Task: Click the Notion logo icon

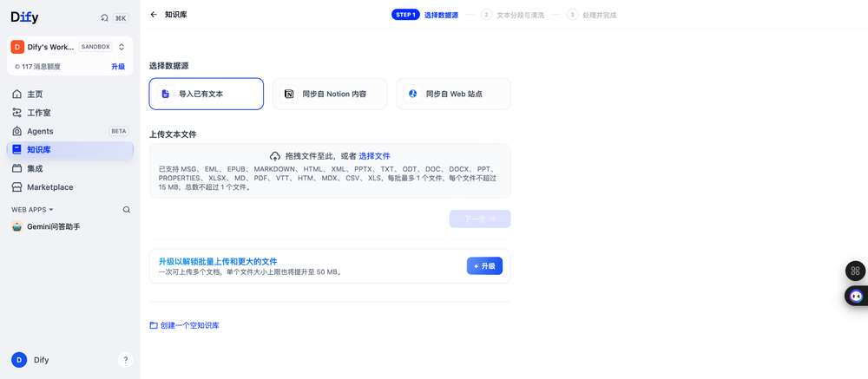Action: click(x=289, y=94)
